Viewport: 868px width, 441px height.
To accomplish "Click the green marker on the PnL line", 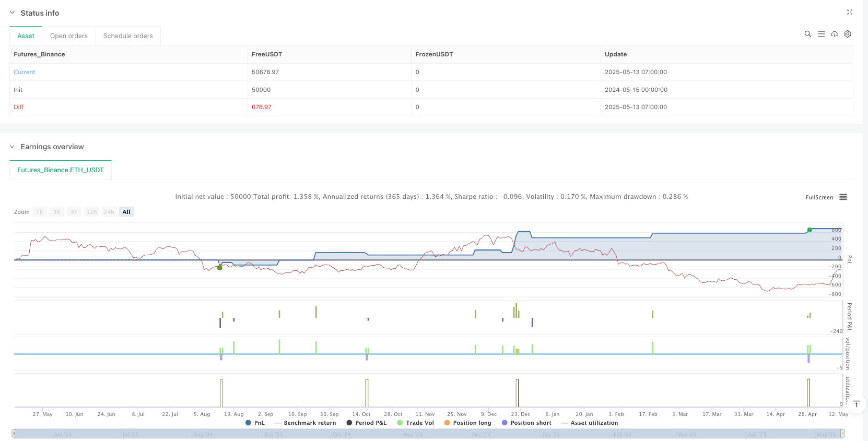I will point(810,230).
